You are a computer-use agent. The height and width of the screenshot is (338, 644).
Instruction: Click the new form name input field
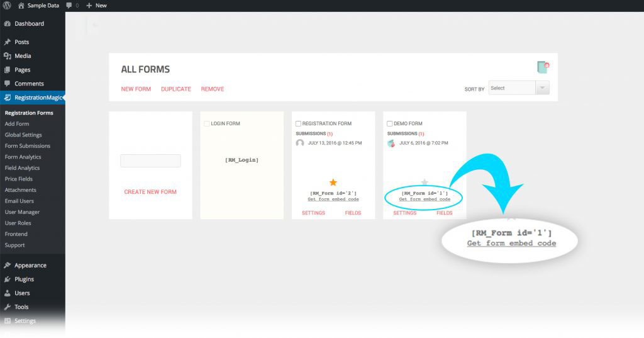150,161
